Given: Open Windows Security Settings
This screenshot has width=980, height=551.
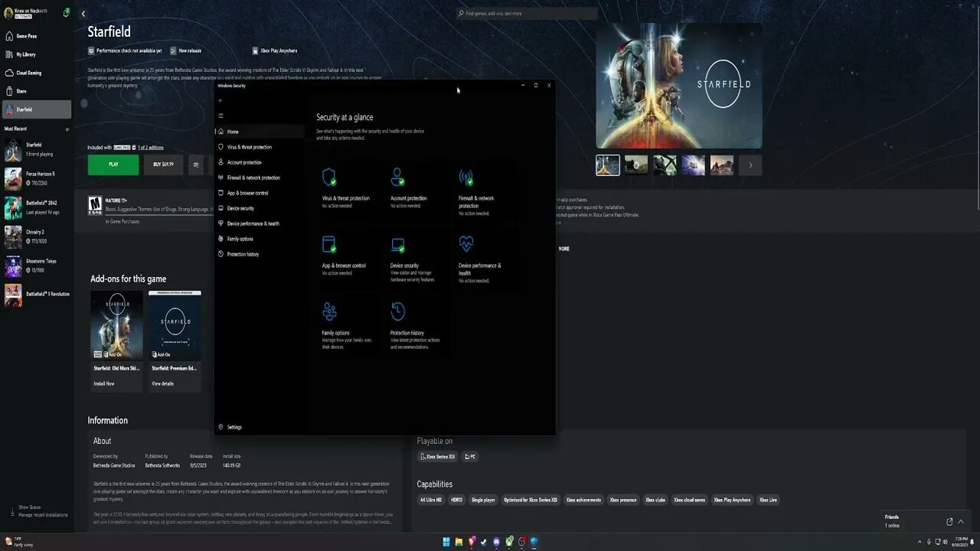Looking at the screenshot, I should 230,427.
